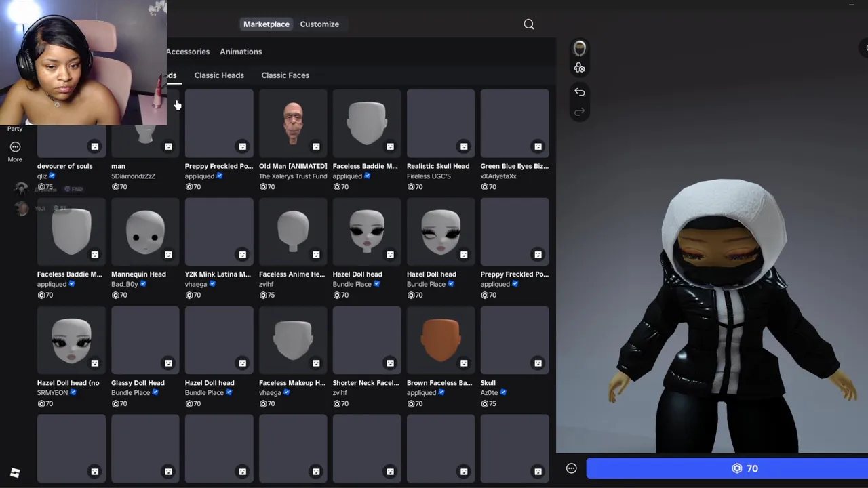Open creator SRMYEON

coord(52,393)
